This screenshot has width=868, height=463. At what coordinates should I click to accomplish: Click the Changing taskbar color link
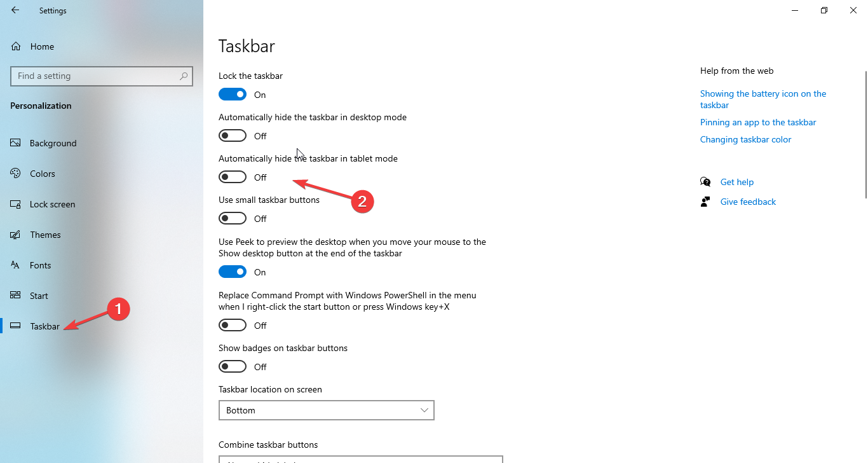point(745,139)
